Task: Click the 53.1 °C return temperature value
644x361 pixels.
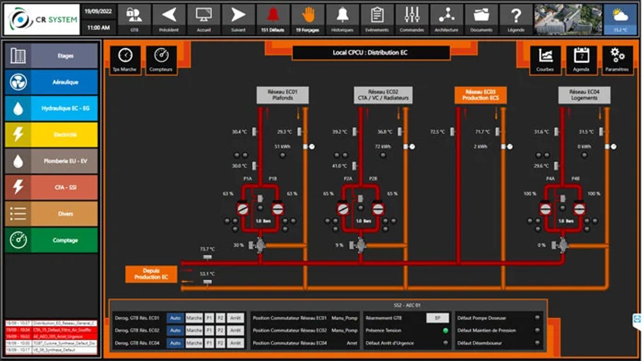Action: [x=207, y=274]
